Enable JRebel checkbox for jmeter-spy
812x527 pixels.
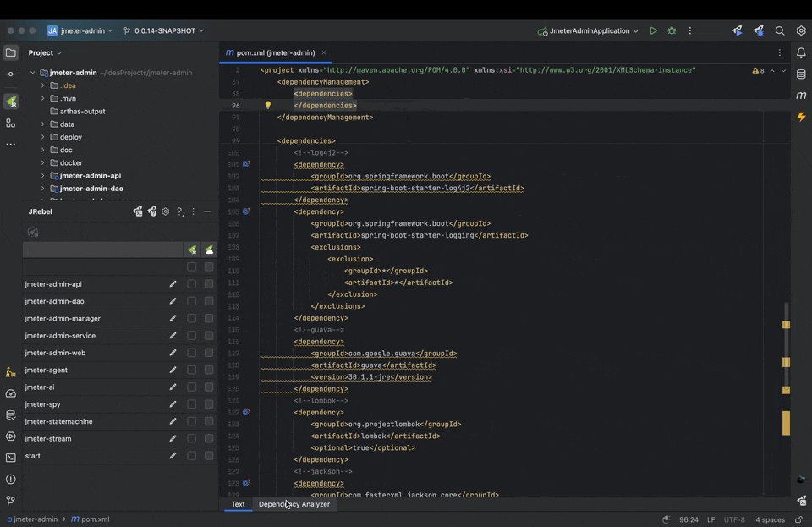pyautogui.click(x=192, y=404)
